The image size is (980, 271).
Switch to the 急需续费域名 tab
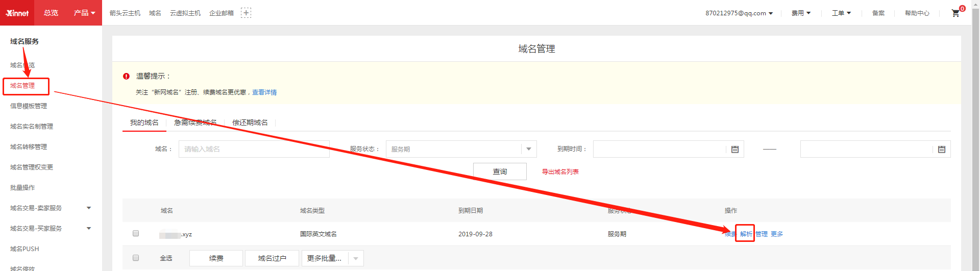[195, 122]
